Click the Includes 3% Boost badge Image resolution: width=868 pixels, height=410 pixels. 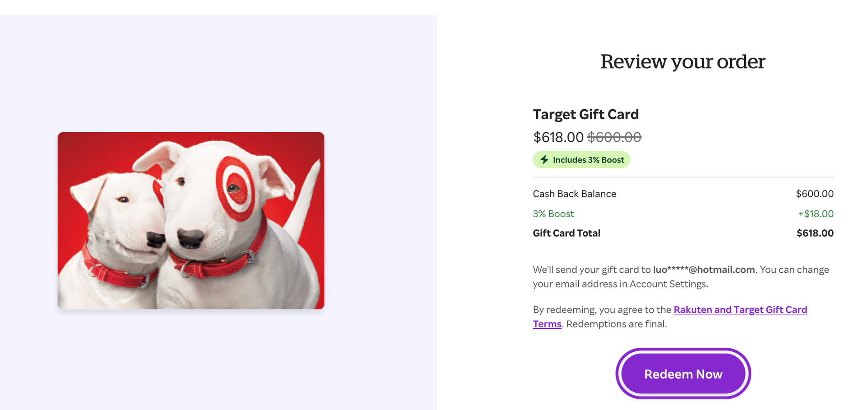tap(588, 160)
